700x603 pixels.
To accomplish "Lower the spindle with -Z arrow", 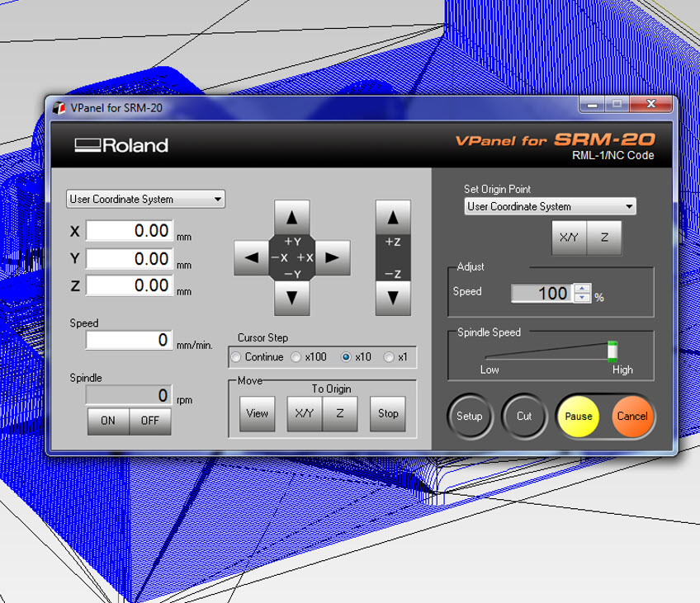I will [393, 298].
